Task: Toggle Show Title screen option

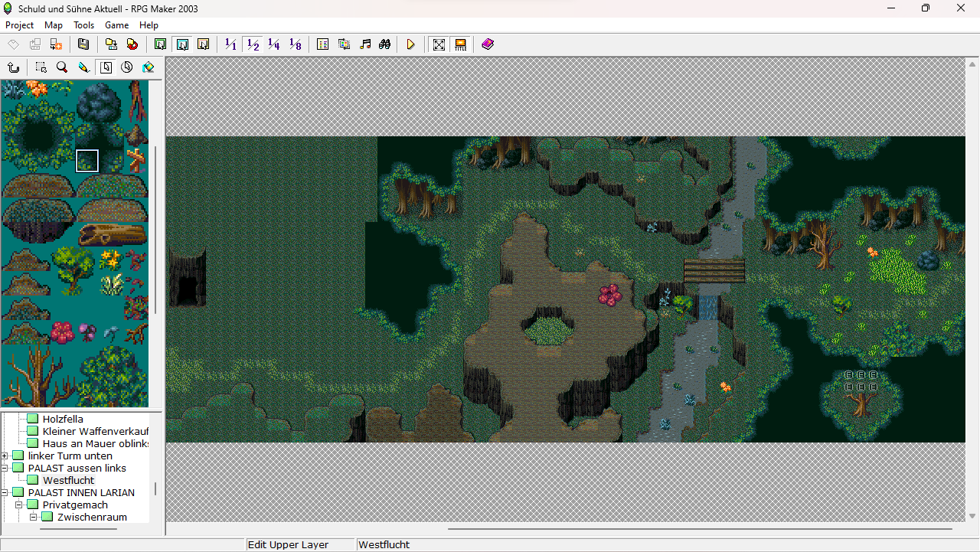Action: point(460,44)
